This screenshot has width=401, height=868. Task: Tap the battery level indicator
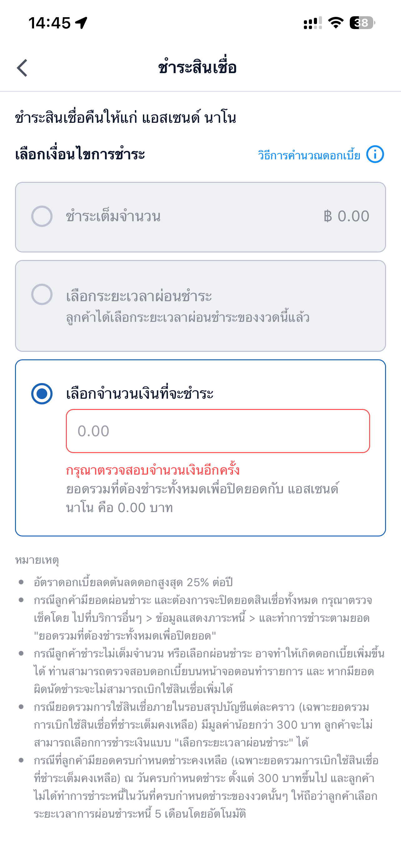coord(362,23)
